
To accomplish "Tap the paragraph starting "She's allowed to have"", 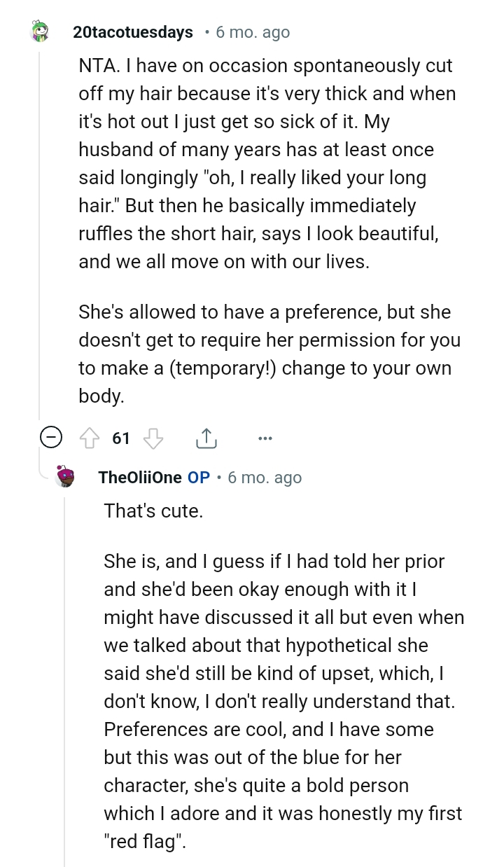I will (x=269, y=354).
